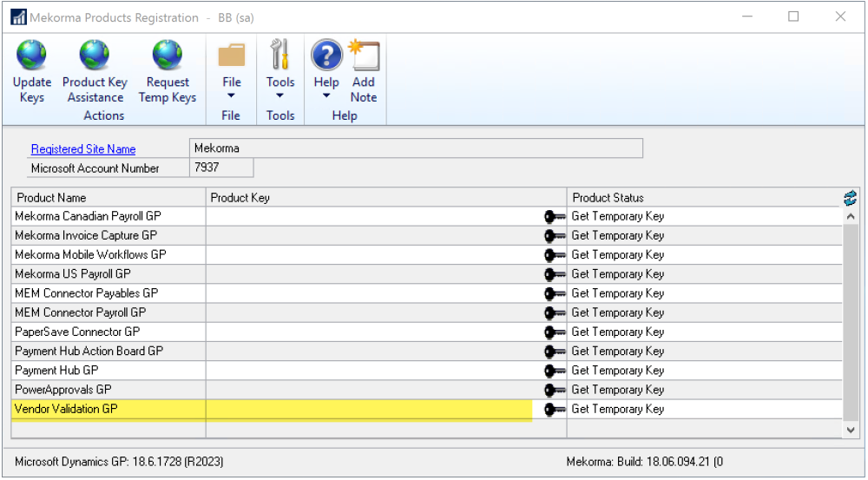Get Temporary Key for Mekorma US Payroll GP
The width and height of the screenshot is (868, 480).
618,274
